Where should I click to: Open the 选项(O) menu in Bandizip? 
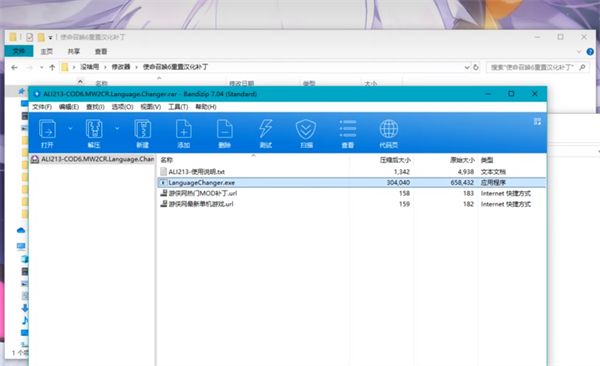[x=122, y=107]
